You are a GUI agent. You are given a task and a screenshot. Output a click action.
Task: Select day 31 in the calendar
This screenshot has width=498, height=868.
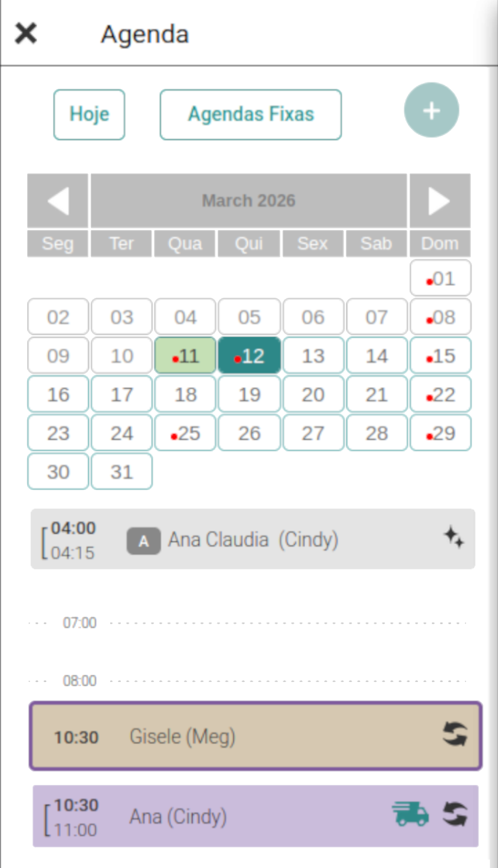121,471
